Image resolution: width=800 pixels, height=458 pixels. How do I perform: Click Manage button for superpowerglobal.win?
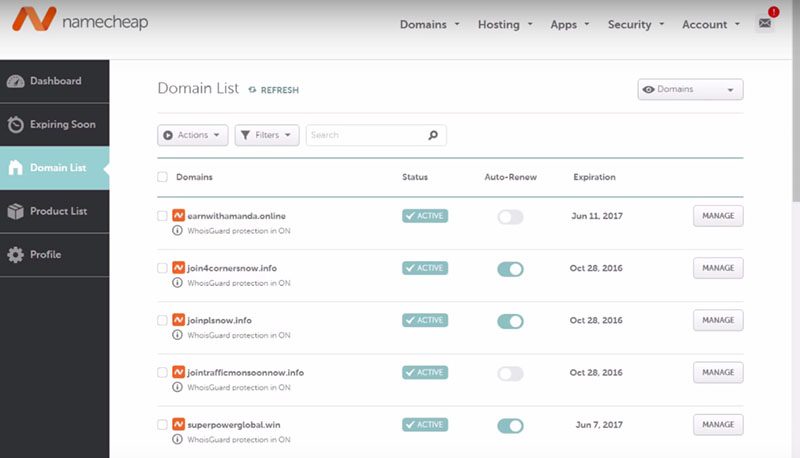pyautogui.click(x=718, y=424)
